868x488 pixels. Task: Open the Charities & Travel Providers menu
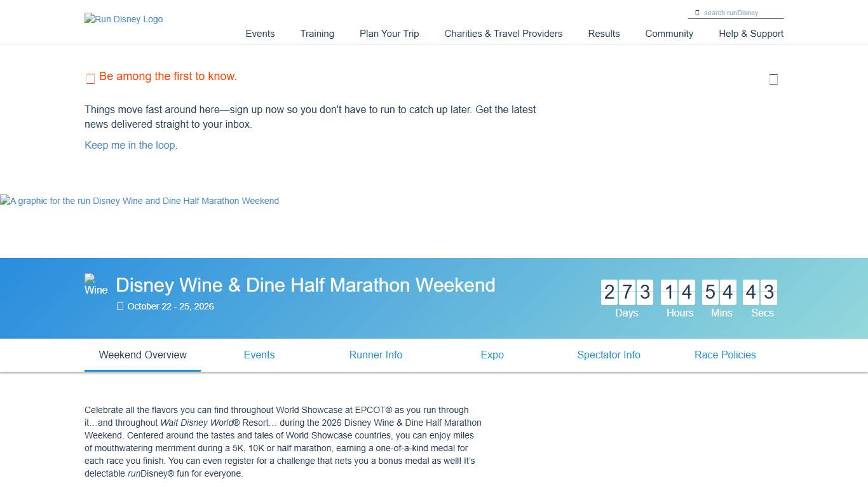[503, 34]
